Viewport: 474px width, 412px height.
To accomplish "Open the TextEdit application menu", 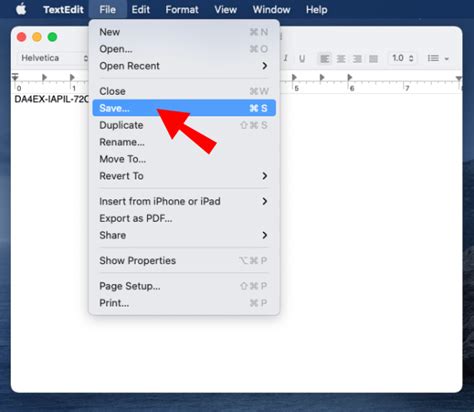I will [x=63, y=10].
